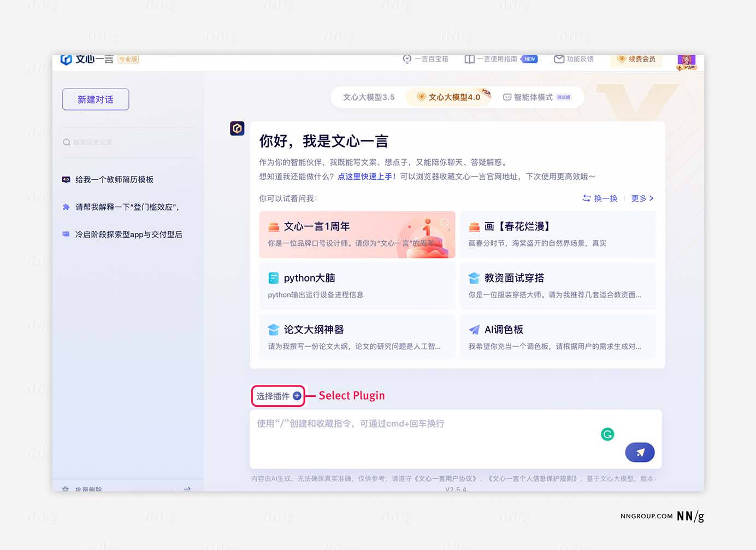Start a new chat with 新建对话
756x550 pixels.
(96, 100)
